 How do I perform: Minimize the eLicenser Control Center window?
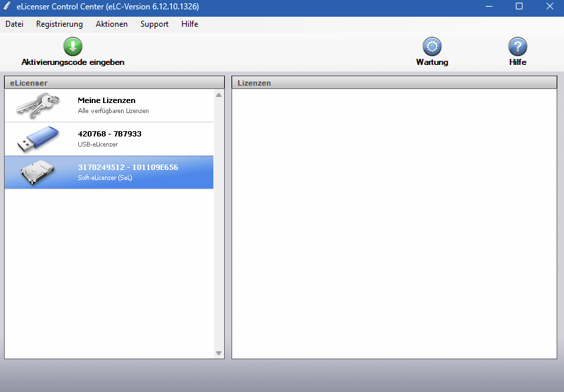point(489,7)
